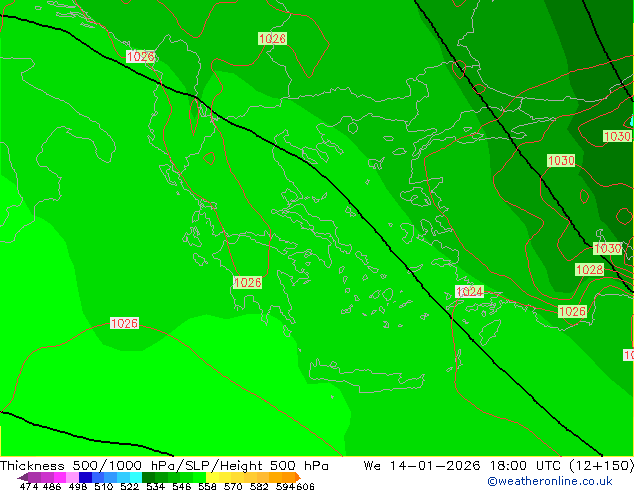The width and height of the screenshot is (634, 490).
Task: Click the 1030 label directly above 1028
Action: (x=607, y=248)
